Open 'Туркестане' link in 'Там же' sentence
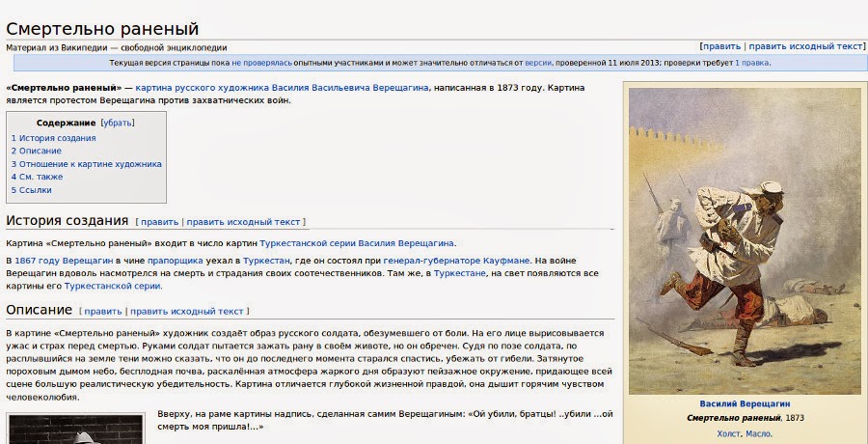The width and height of the screenshot is (868, 444). point(459,273)
